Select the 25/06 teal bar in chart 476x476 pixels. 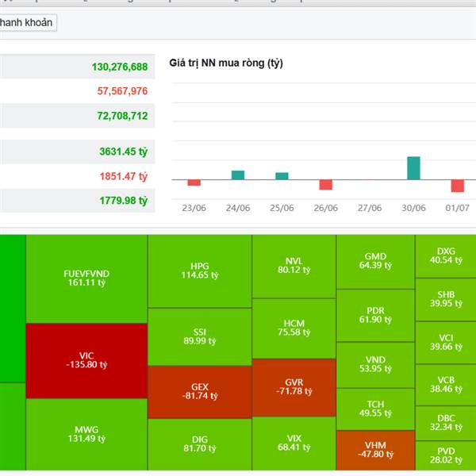282,176
